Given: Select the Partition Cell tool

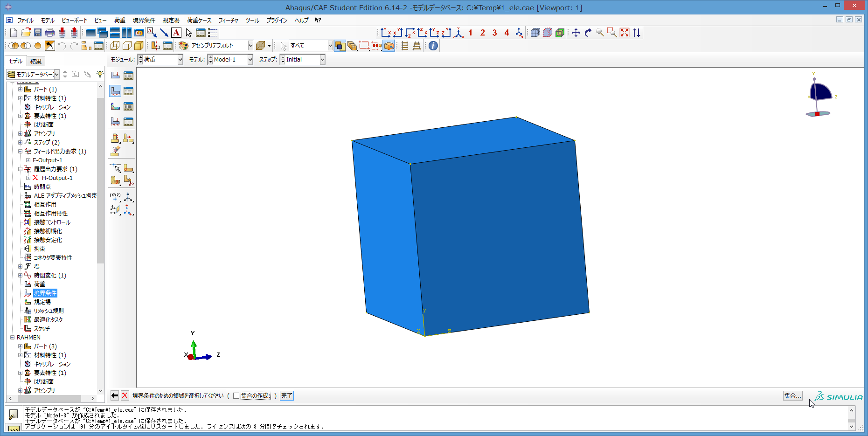Looking at the screenshot, I should point(115,180).
